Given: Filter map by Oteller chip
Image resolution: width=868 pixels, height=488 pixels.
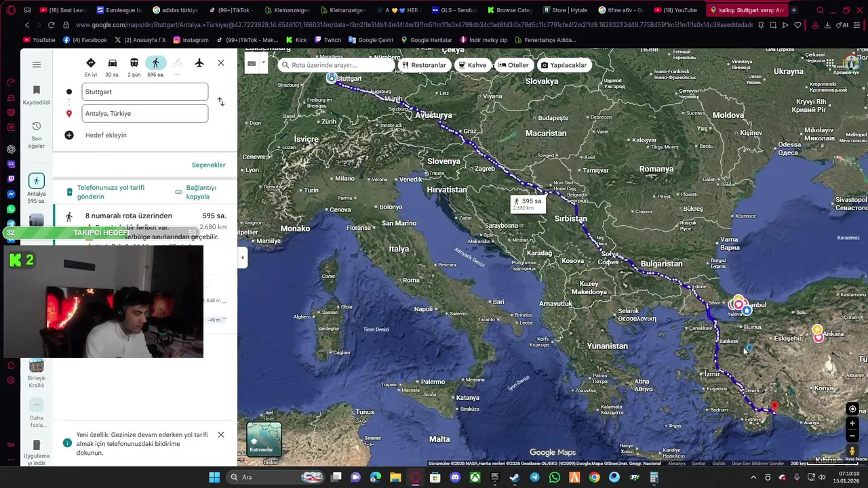Looking at the screenshot, I should pyautogui.click(x=513, y=65).
